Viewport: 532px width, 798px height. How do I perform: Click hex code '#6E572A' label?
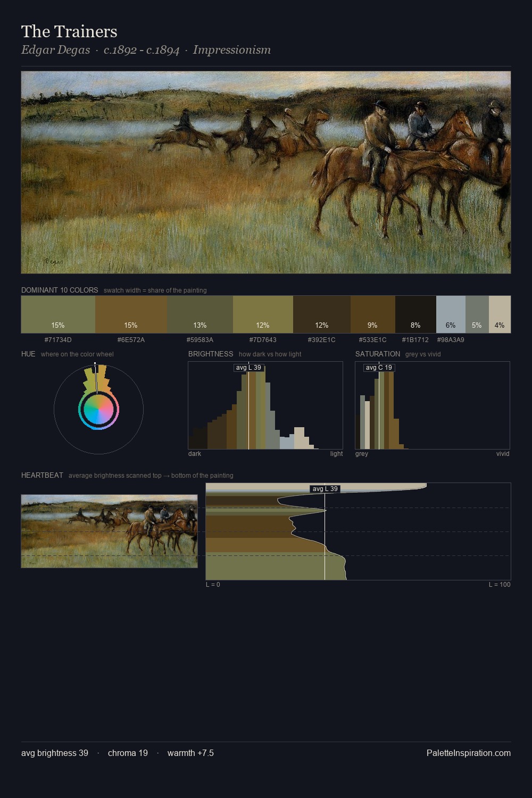(x=131, y=339)
